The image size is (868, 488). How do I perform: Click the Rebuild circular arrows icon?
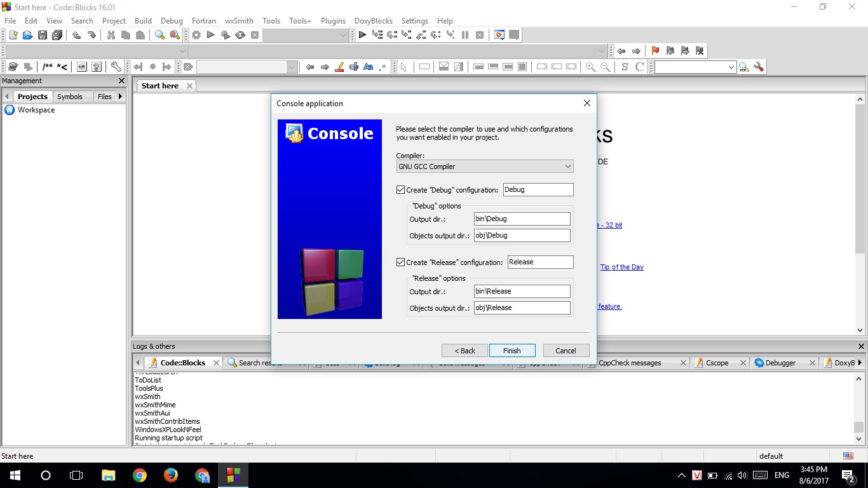tap(240, 35)
